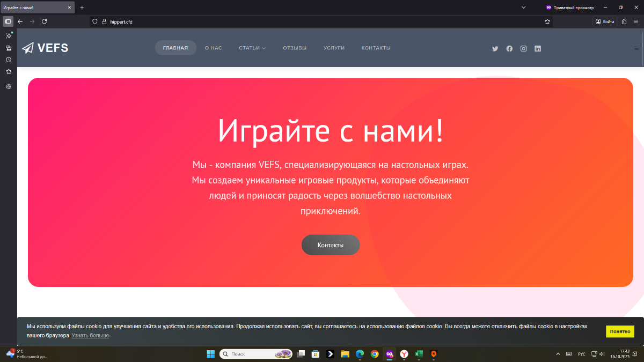Switch to Google Chrome on the taskbar
Image resolution: width=644 pixels, height=362 pixels.
click(x=375, y=354)
